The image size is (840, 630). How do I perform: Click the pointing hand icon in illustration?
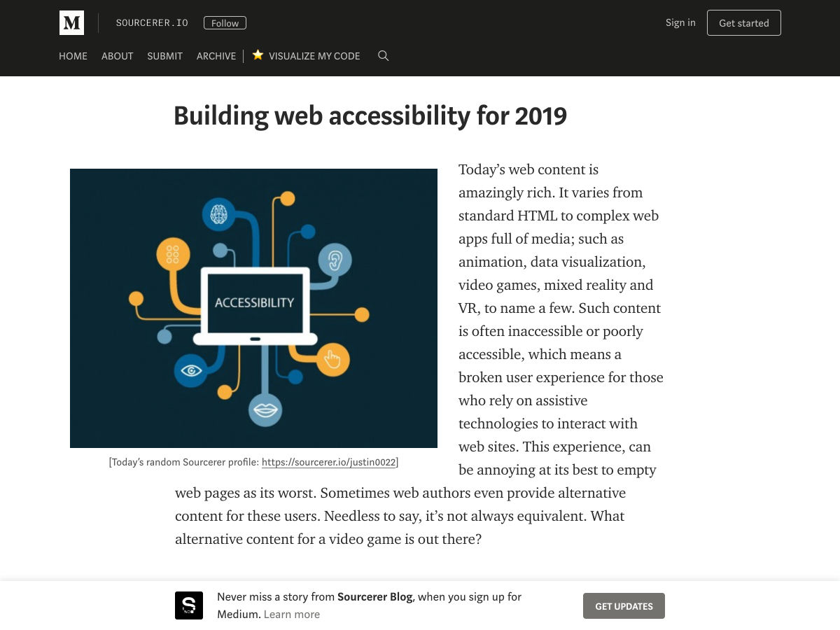[x=332, y=360]
